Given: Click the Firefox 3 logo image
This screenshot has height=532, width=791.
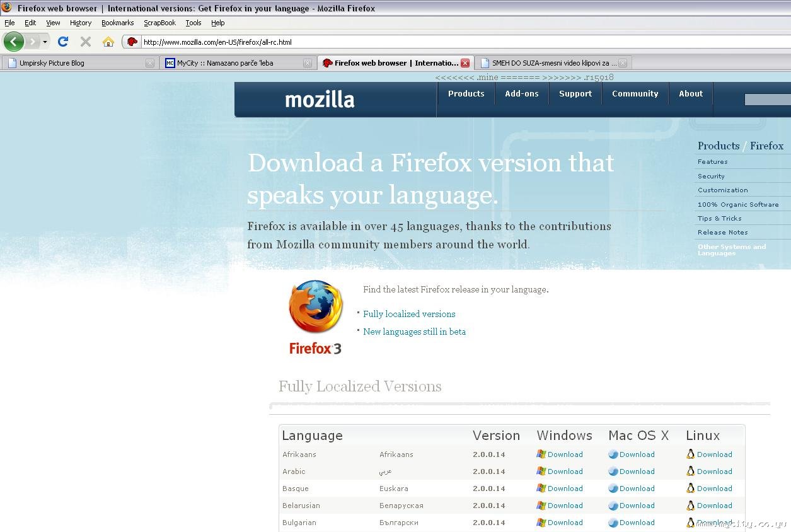Looking at the screenshot, I should coord(316,318).
